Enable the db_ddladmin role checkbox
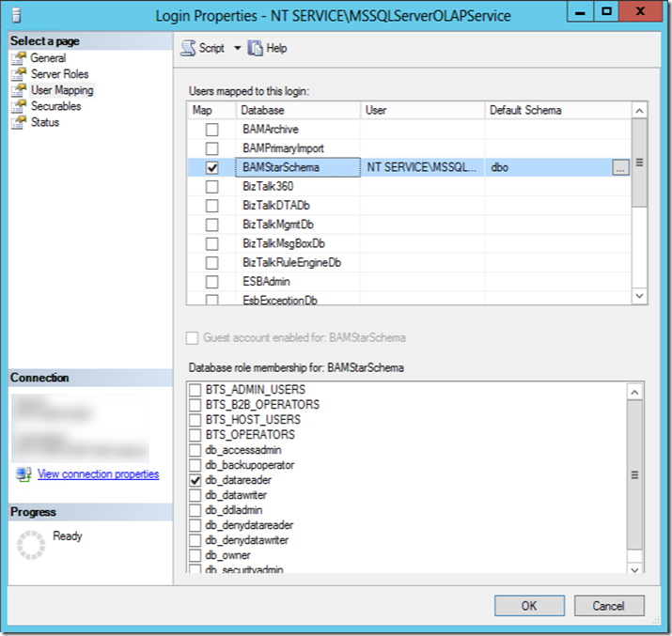This screenshot has height=636, width=672. pyautogui.click(x=195, y=510)
